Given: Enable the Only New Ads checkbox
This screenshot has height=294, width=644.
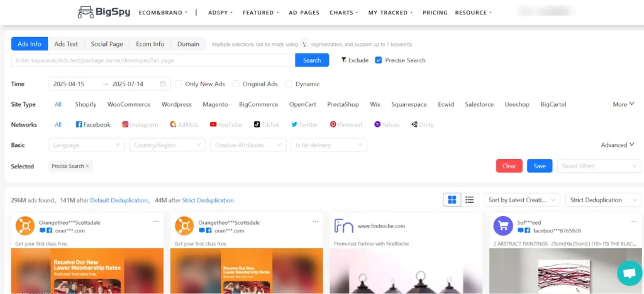Looking at the screenshot, I should 179,84.
